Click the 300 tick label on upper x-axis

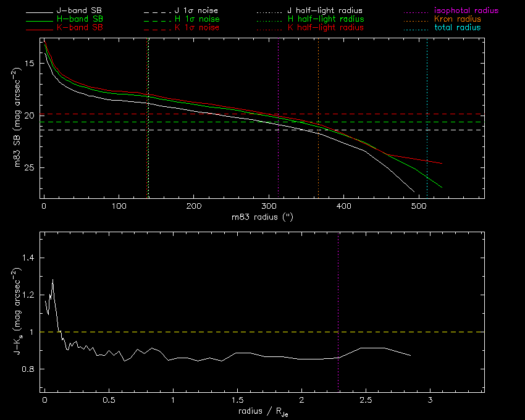(x=269, y=205)
